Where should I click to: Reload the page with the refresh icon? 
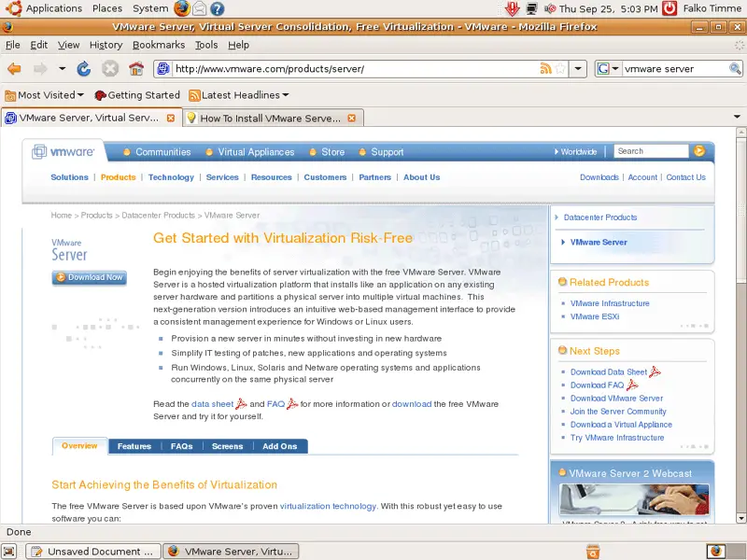click(84, 69)
